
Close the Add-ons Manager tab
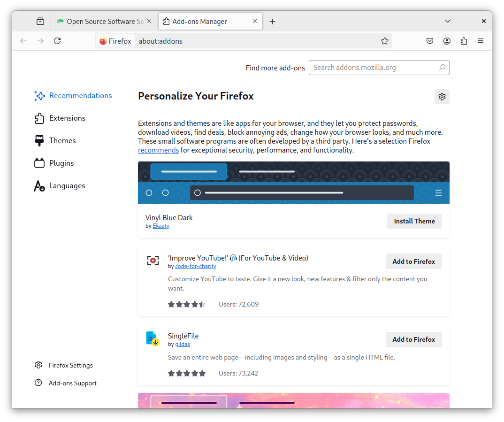(x=255, y=21)
